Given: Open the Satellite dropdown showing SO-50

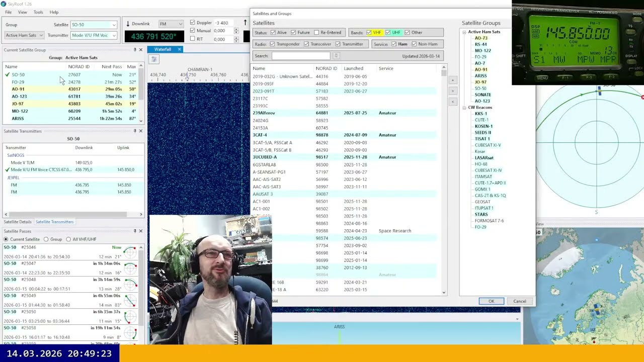Looking at the screenshot, I should pos(94,25).
